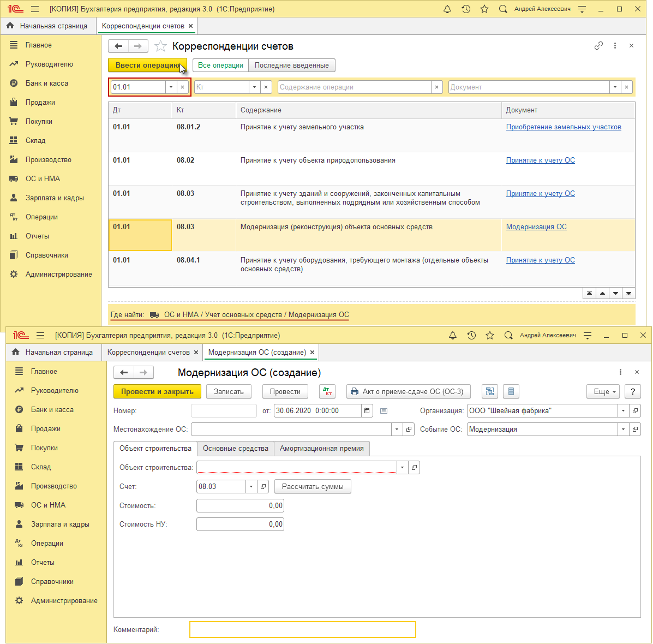This screenshot has height=644, width=653.
Task: Open Основные средства tab
Action: coord(236,449)
